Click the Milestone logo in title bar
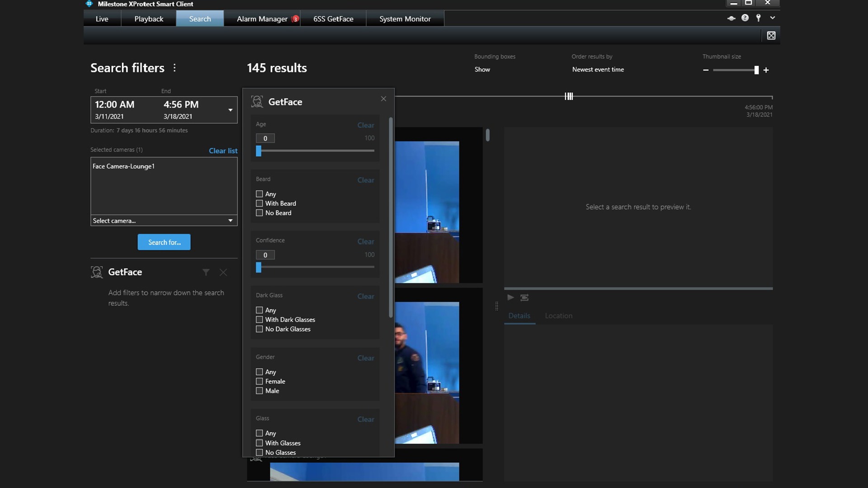 (89, 4)
